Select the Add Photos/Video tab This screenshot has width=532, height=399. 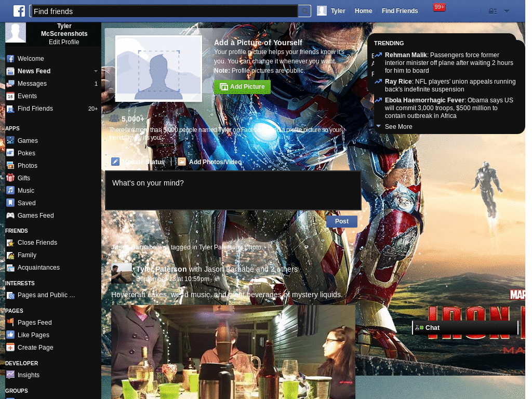(x=210, y=162)
